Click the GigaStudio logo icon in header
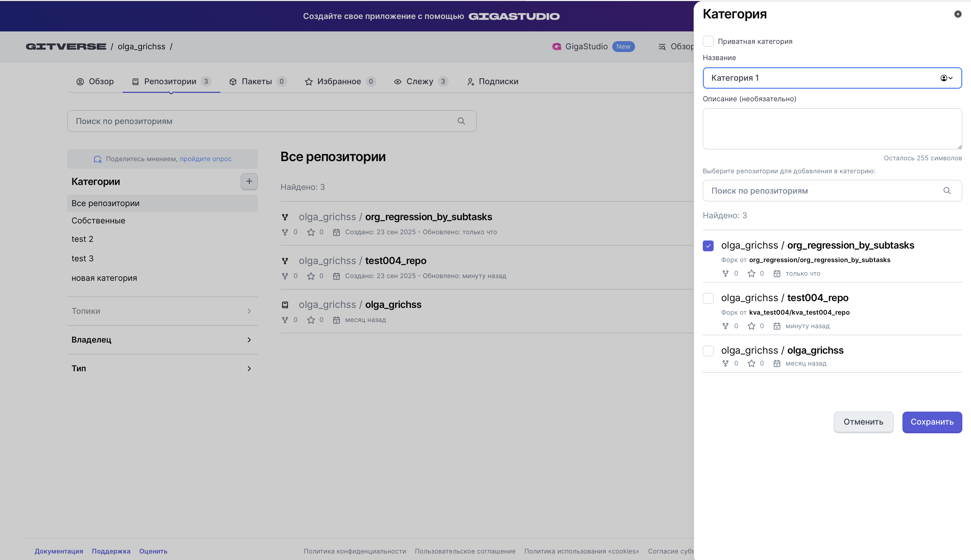The width and height of the screenshot is (971, 560). click(x=556, y=47)
